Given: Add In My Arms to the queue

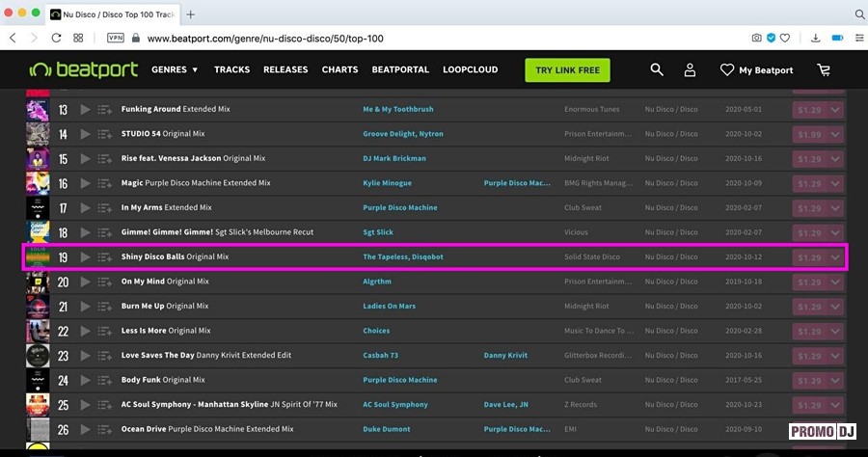Looking at the screenshot, I should click(x=105, y=208).
